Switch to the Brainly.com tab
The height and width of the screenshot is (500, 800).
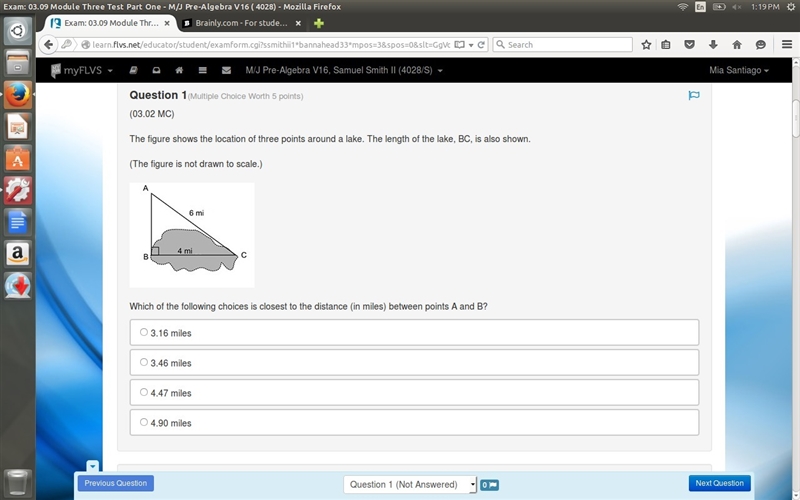coord(242,23)
